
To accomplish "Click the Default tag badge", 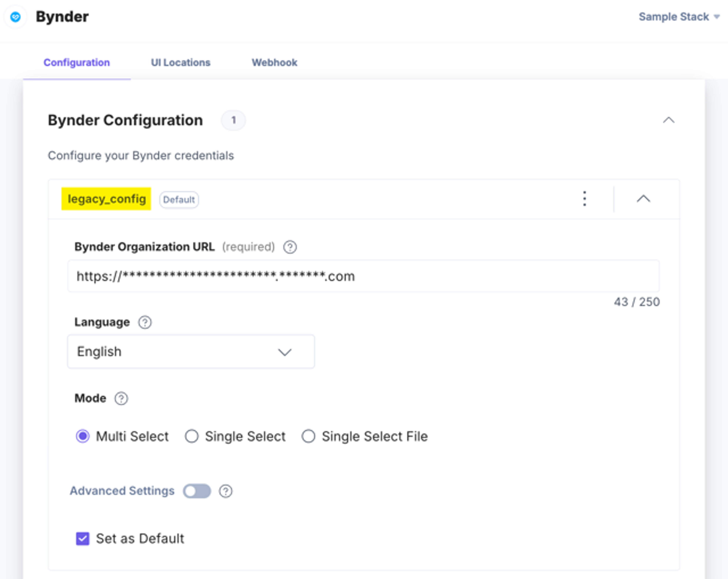I will (179, 200).
